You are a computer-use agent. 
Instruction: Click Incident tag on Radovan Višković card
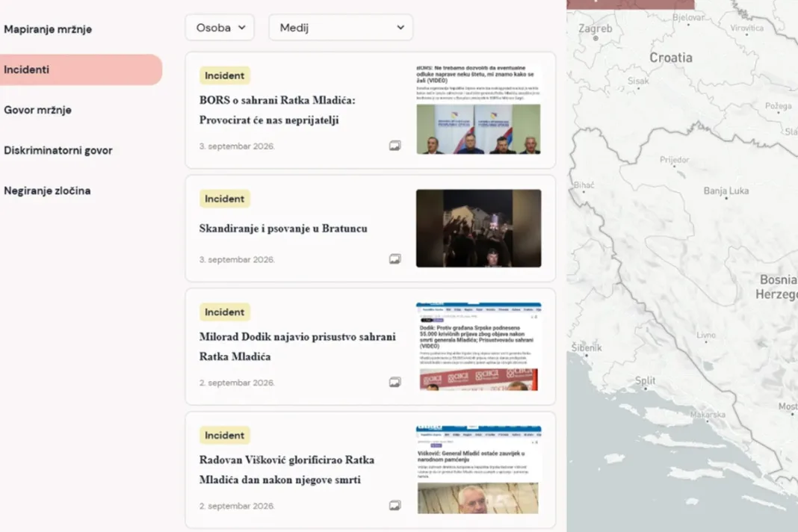point(224,435)
